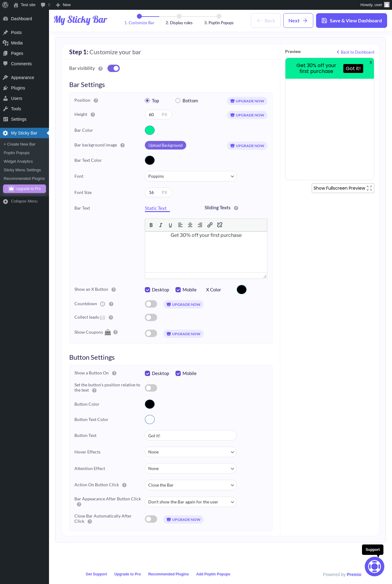This screenshot has width=392, height=584.
Task: Open the Bar Text Color swatch
Action: coord(150,160)
